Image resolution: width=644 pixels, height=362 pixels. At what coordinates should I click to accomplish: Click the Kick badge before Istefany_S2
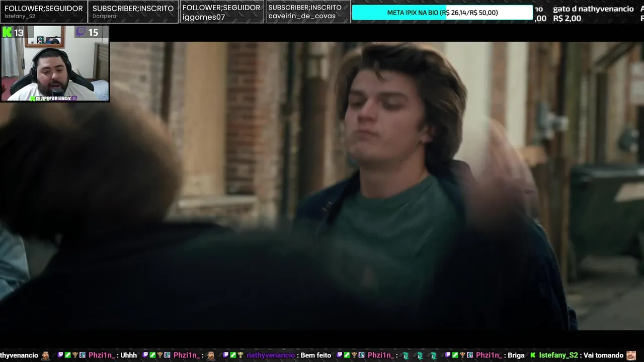(x=533, y=355)
